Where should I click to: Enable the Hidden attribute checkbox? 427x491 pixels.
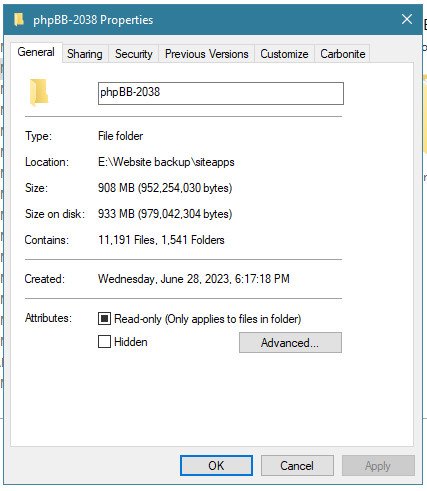coord(104,342)
